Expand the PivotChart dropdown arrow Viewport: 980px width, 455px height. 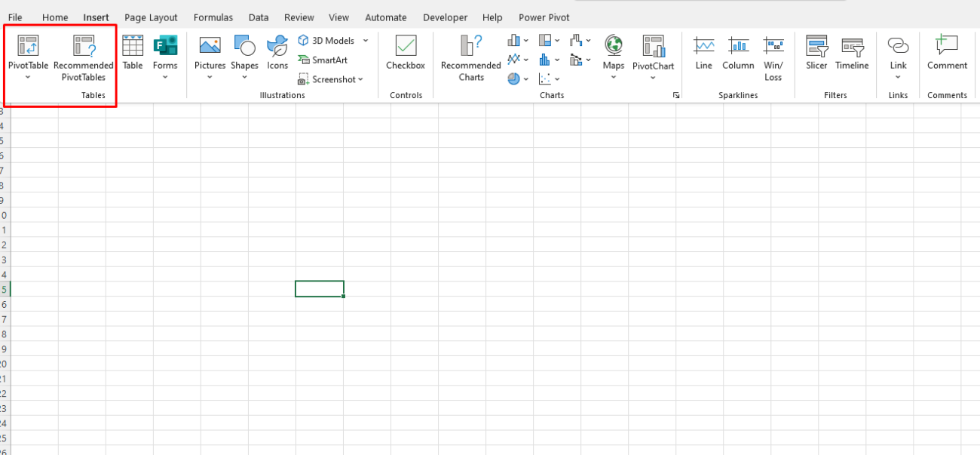coord(654,77)
